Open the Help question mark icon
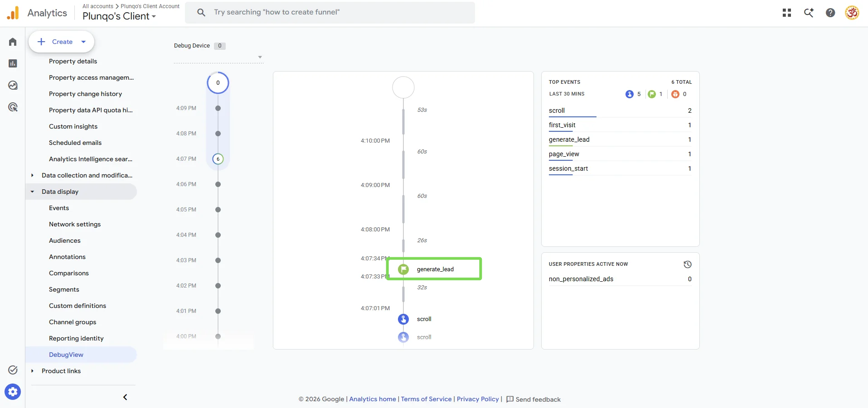 click(830, 13)
